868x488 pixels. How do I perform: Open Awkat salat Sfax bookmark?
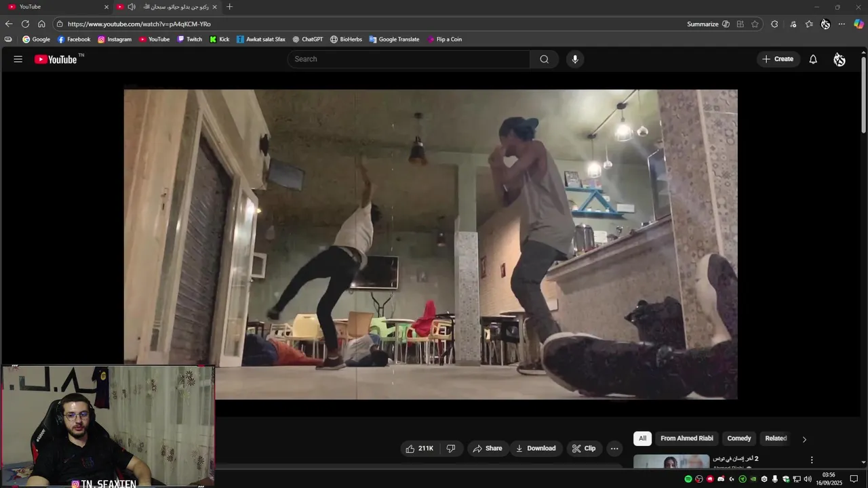[260, 39]
